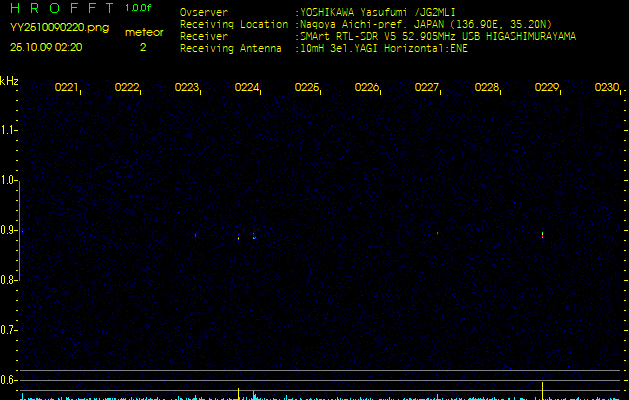Click the faint echo just before 0223
629x400 pixels.
click(x=195, y=236)
